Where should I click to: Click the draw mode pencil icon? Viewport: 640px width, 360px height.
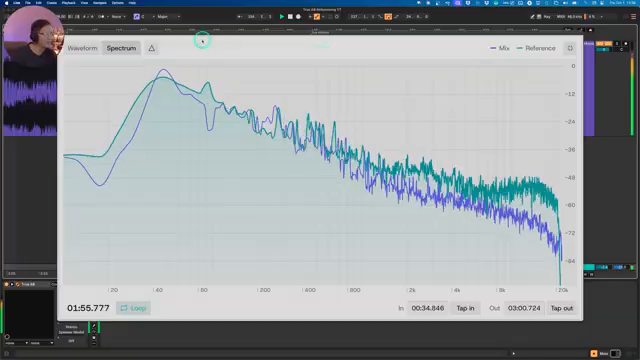[x=532, y=17]
